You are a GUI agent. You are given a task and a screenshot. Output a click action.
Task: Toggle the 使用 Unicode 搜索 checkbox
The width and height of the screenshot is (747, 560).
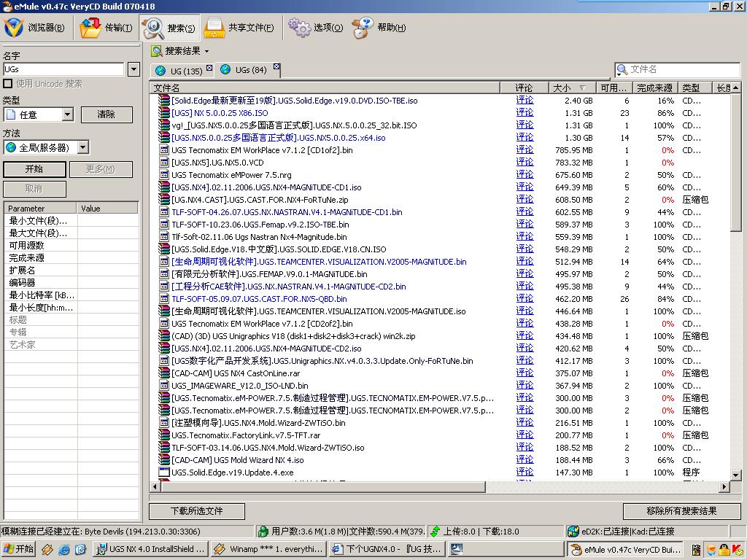7,84
